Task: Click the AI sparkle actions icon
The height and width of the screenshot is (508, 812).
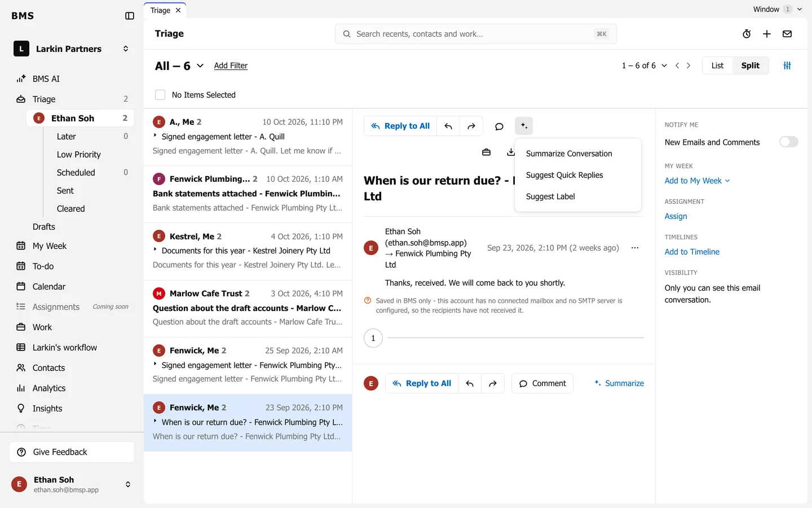Action: [524, 126]
